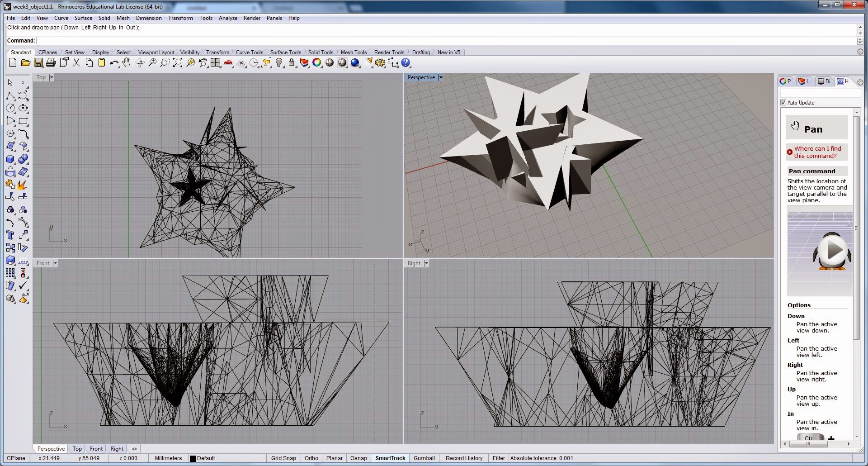Disable SmartTrack in status bar
Screen dimensions: 868x466
[391, 458]
